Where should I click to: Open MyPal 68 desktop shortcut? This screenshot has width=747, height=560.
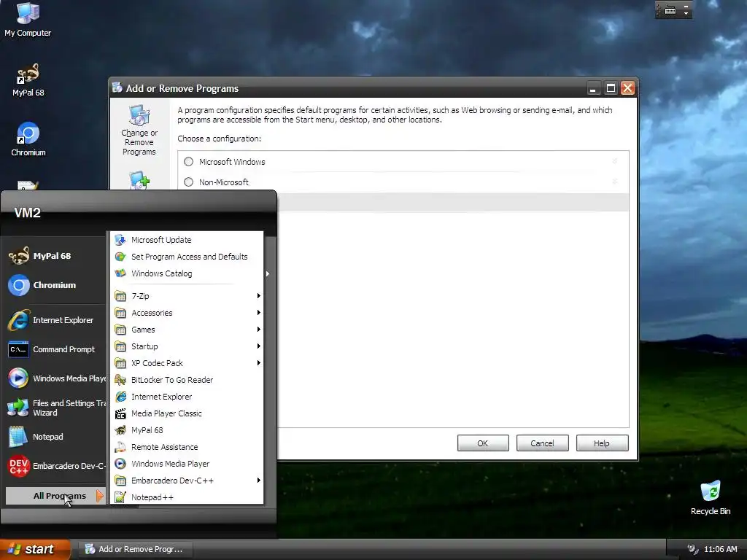click(x=28, y=80)
